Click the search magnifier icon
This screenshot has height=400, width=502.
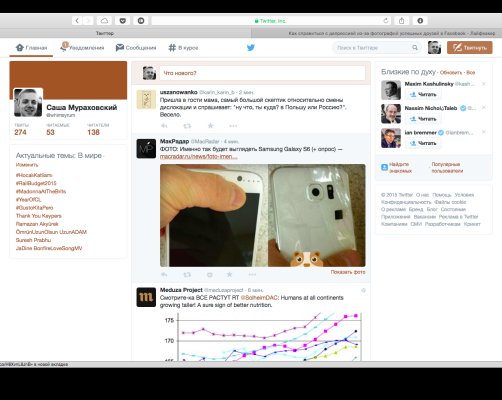(x=415, y=48)
